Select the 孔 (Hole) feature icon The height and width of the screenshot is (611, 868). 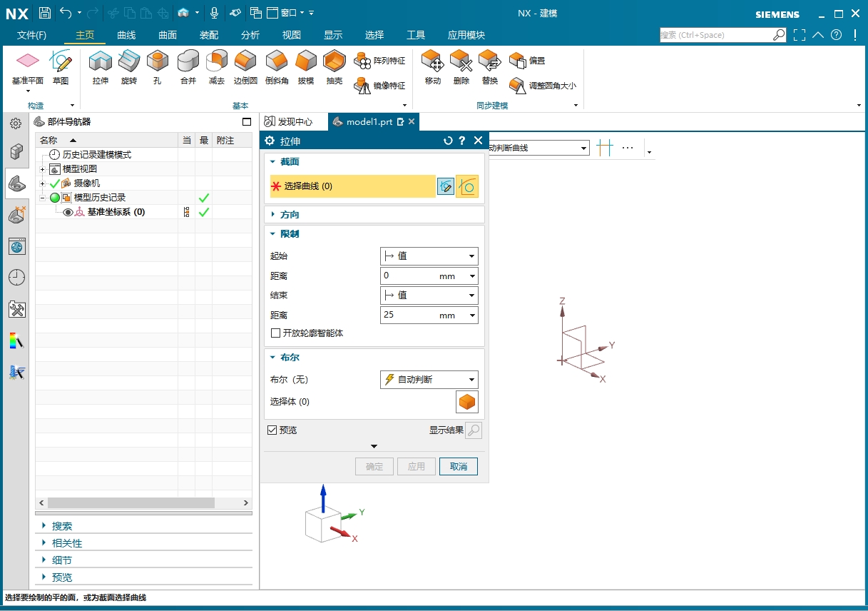[x=157, y=63]
